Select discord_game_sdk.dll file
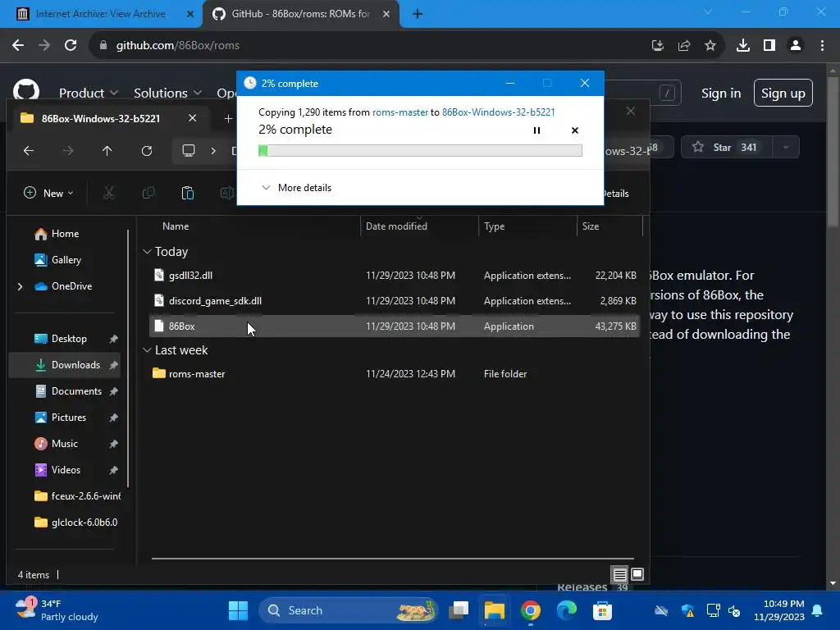The height and width of the screenshot is (630, 840). (x=395, y=301)
